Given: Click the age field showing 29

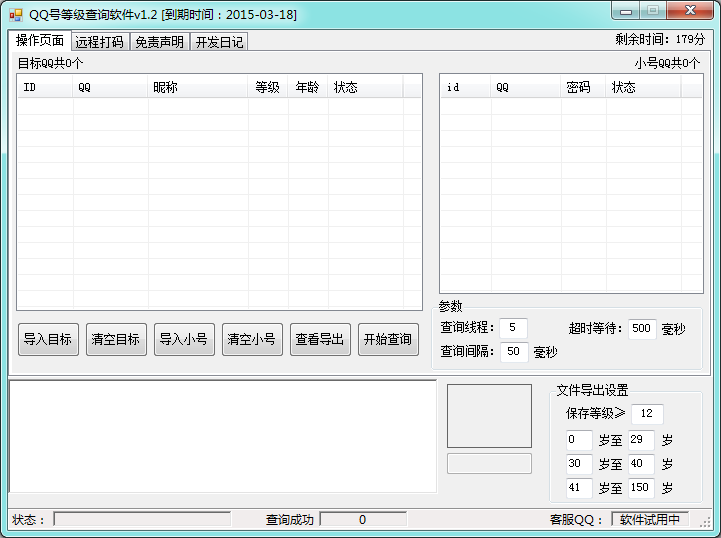Looking at the screenshot, I should click(x=641, y=440).
